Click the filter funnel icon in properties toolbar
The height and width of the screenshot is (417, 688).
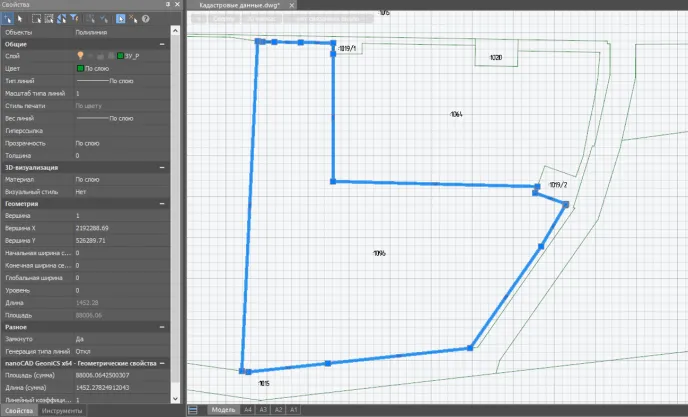(73, 18)
